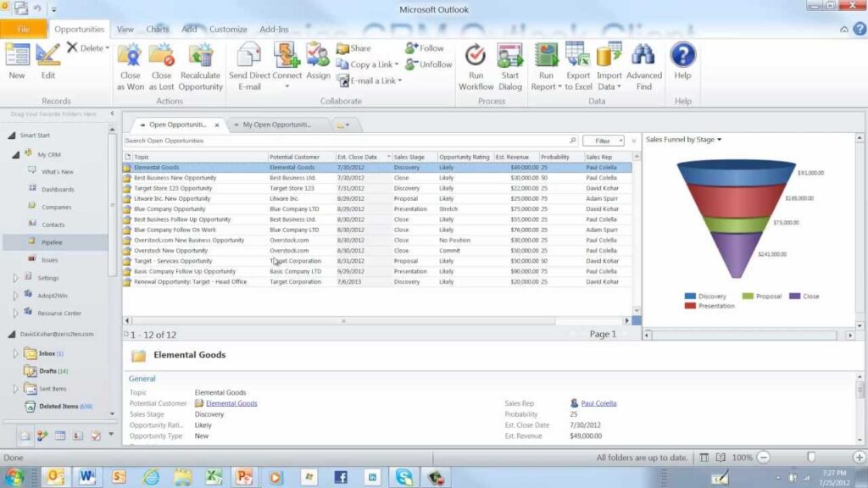This screenshot has height=488, width=868.
Task: Open Excel from the taskbar
Action: pyautogui.click(x=214, y=477)
